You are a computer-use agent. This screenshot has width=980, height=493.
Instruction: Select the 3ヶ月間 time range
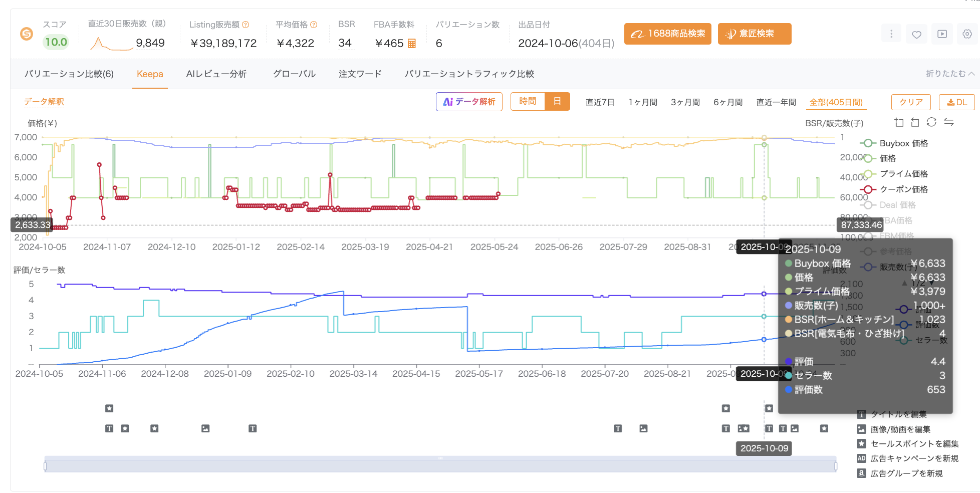(685, 102)
